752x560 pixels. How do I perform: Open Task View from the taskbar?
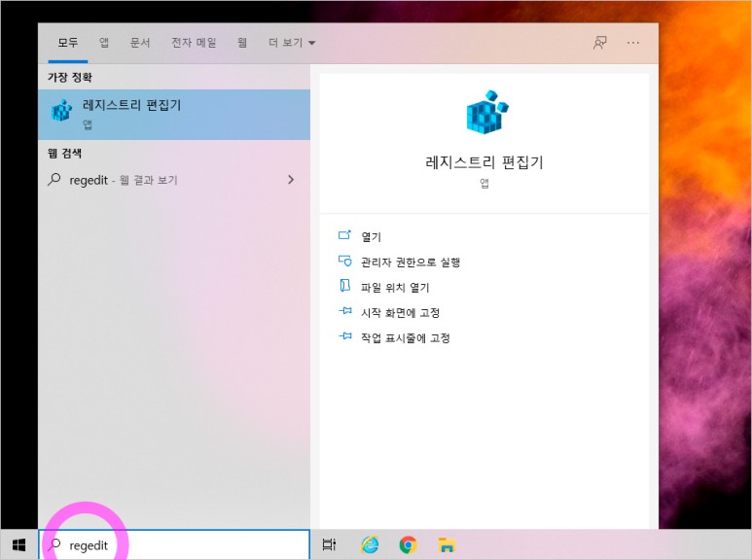(x=329, y=544)
